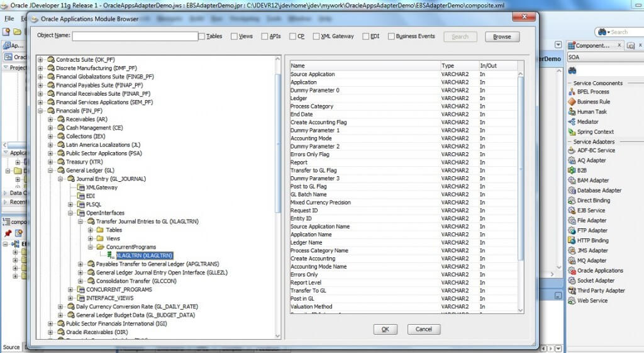The height and width of the screenshot is (353, 644).
Task: Select the Oracle Applications adapter icon
Action: [x=572, y=271]
